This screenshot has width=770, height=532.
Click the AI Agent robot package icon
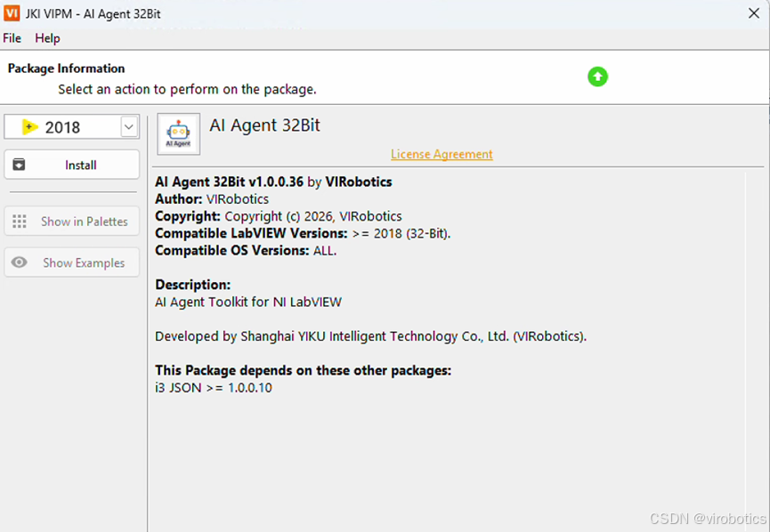coord(178,134)
